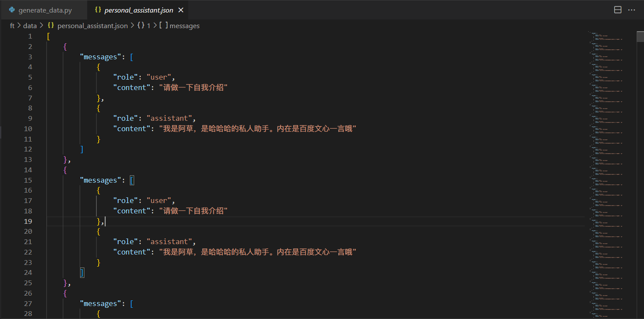Image resolution: width=644 pixels, height=319 pixels.
Task: Click line number 10
Action: 28,129
